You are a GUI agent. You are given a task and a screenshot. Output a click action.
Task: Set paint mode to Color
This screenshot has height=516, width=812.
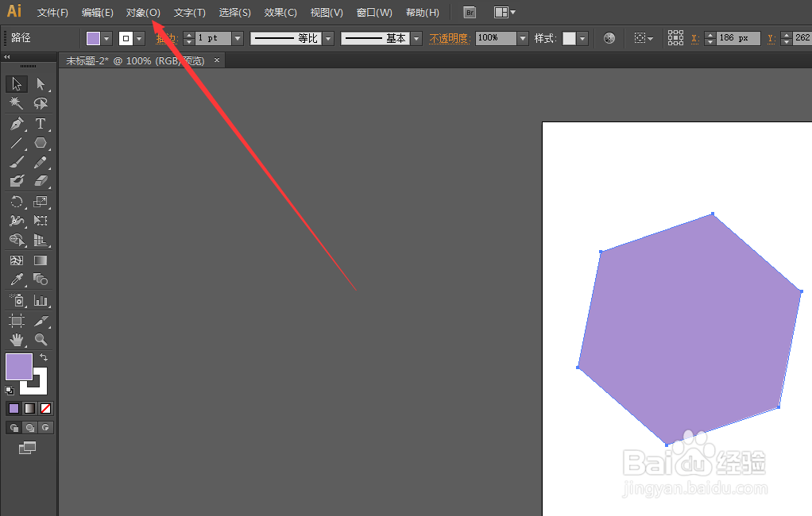coord(14,408)
